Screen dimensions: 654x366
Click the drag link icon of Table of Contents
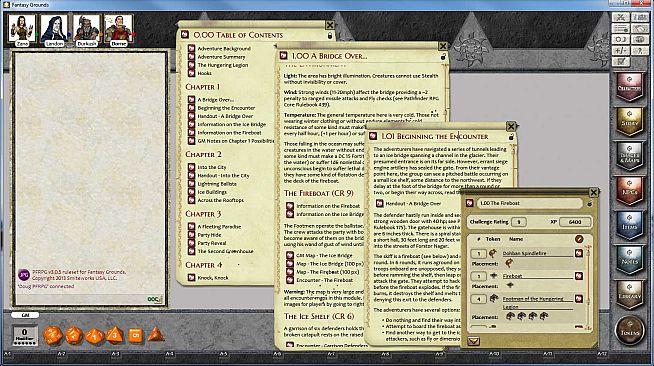(x=185, y=35)
